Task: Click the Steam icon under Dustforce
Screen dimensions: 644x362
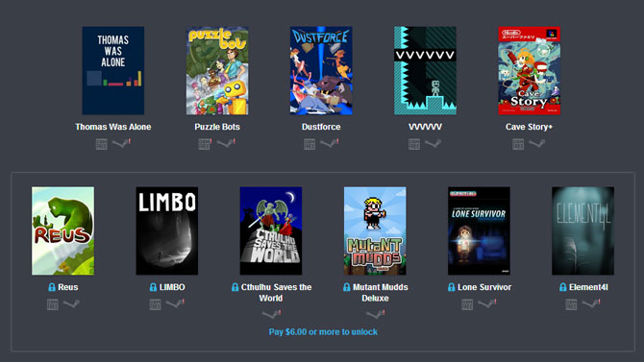Action: (x=329, y=143)
